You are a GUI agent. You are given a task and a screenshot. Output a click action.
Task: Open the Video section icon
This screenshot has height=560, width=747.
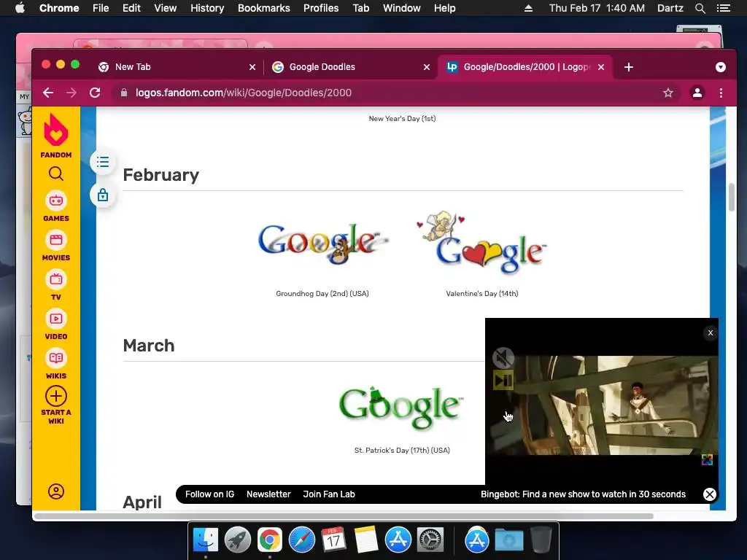[x=55, y=319]
